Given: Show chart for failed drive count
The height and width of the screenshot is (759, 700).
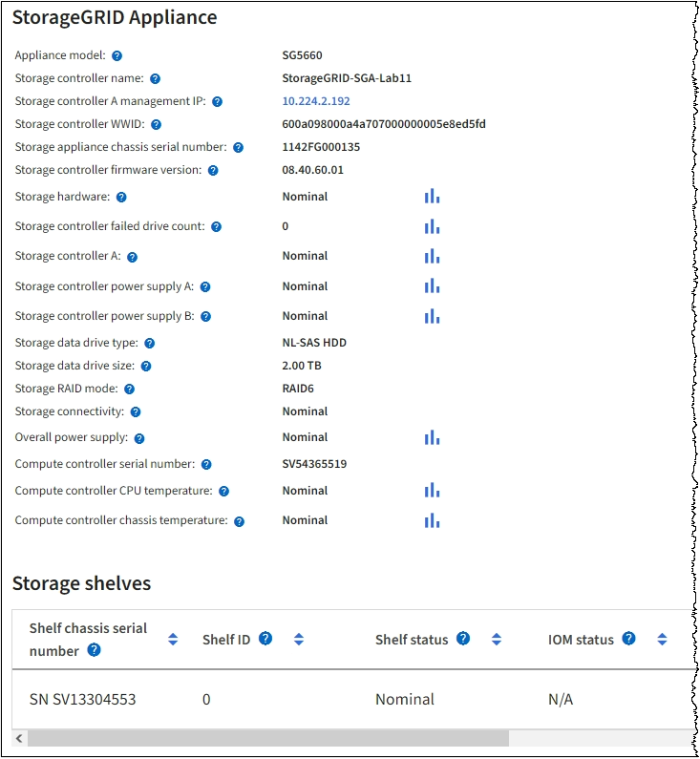Looking at the screenshot, I should 432,227.
